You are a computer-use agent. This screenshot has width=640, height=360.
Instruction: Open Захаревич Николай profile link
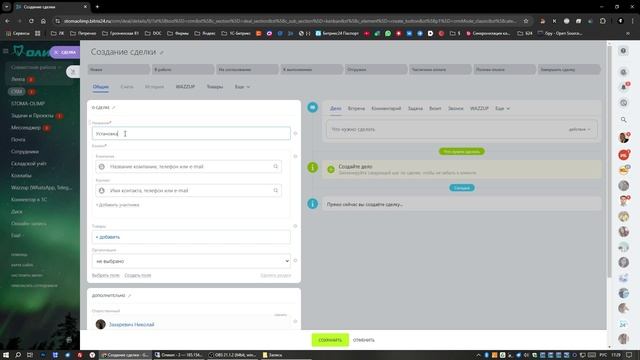click(x=131, y=324)
